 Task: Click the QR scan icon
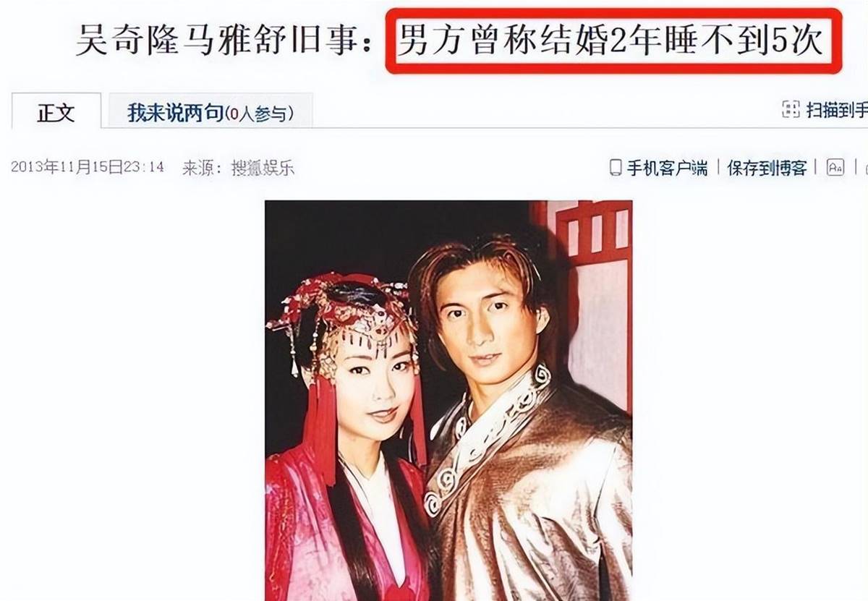791,110
